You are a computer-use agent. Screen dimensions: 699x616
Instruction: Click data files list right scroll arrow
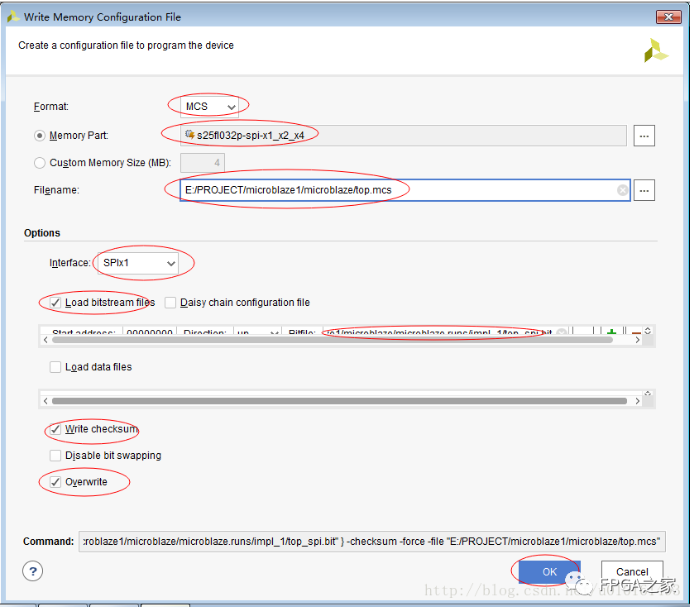pyautogui.click(x=637, y=401)
